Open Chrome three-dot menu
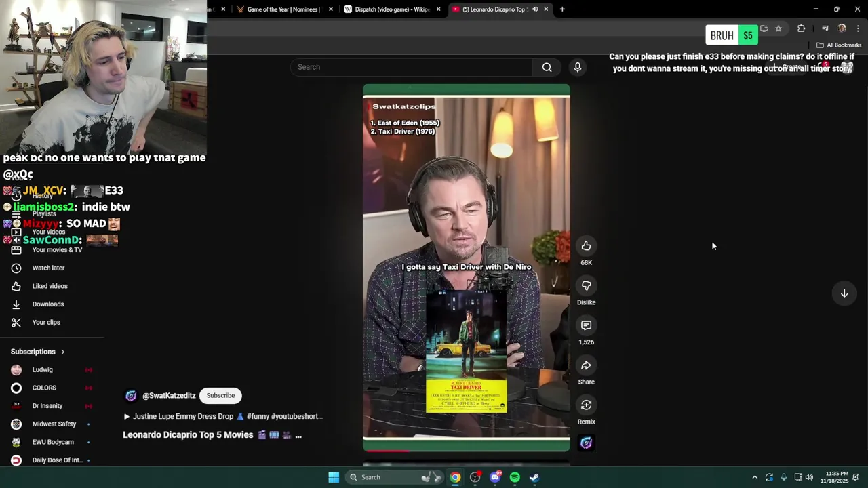This screenshot has width=868, height=488. [858, 28]
